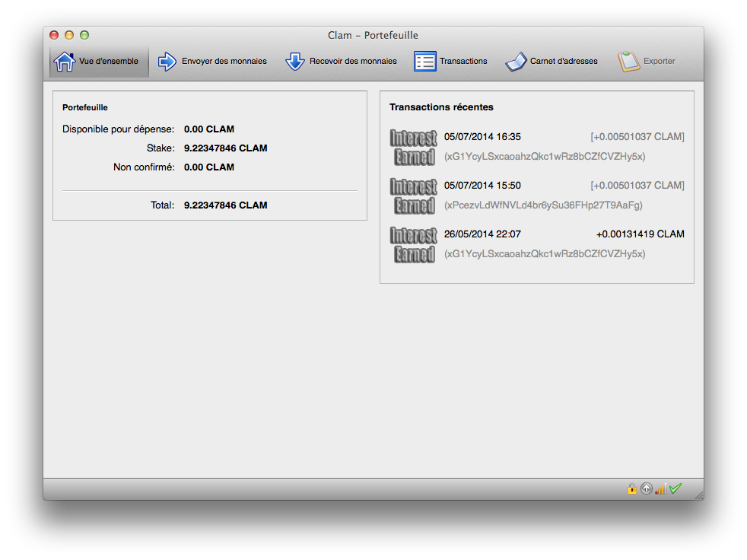Switch to the Transactions list view
Image resolution: width=747 pixels, height=560 pixels.
pos(450,62)
